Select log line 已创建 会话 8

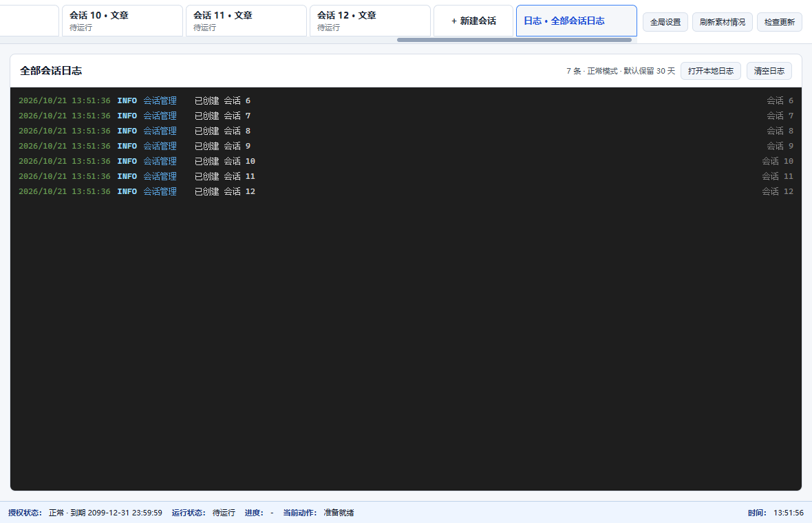(x=406, y=131)
